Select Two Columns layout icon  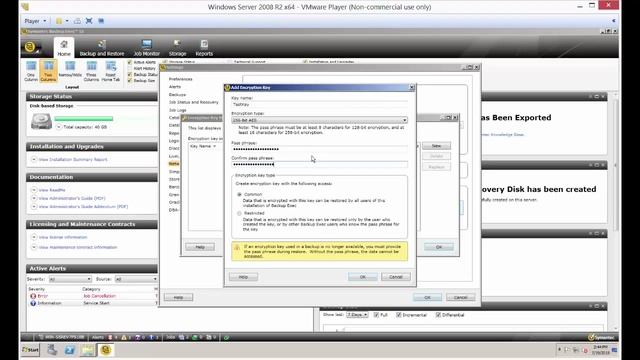(48, 71)
